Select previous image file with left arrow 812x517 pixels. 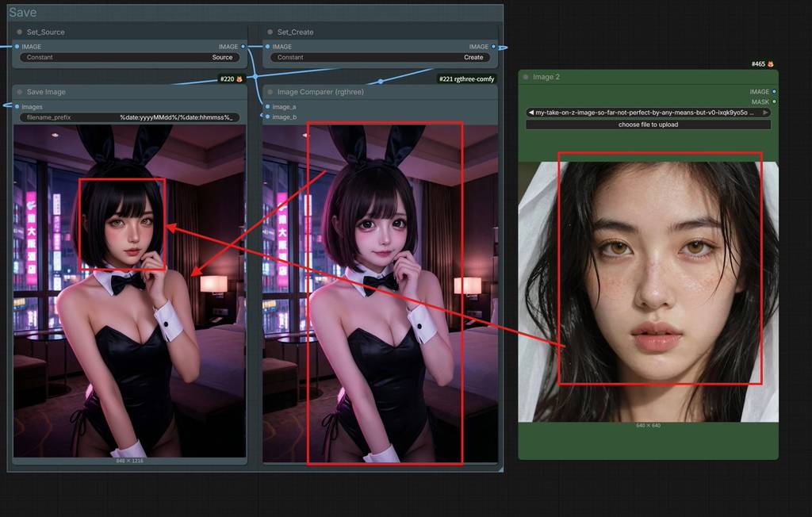click(530, 113)
